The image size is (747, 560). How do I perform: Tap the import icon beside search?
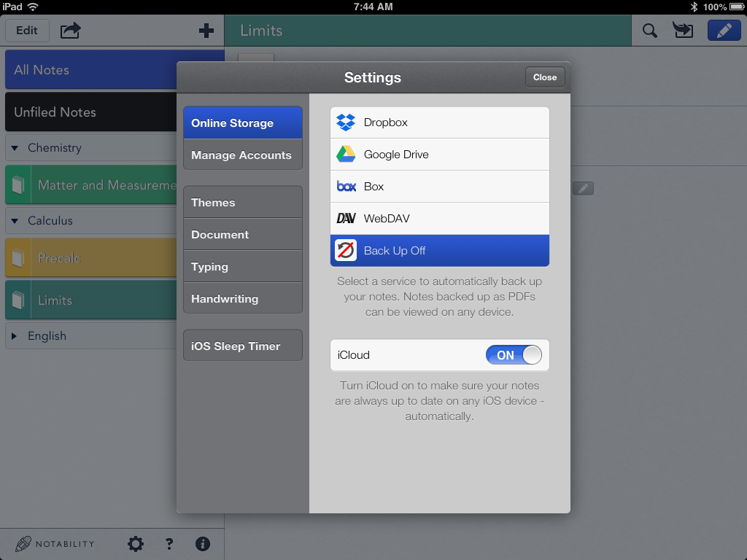(684, 31)
